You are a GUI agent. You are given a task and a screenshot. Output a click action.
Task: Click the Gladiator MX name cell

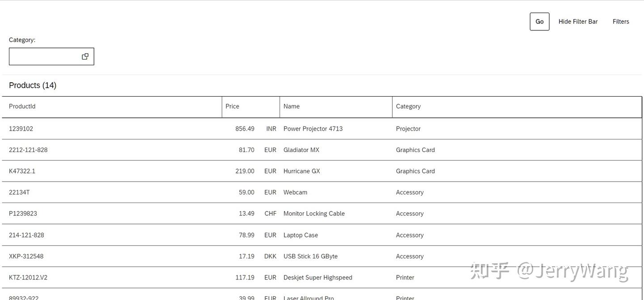tap(301, 150)
